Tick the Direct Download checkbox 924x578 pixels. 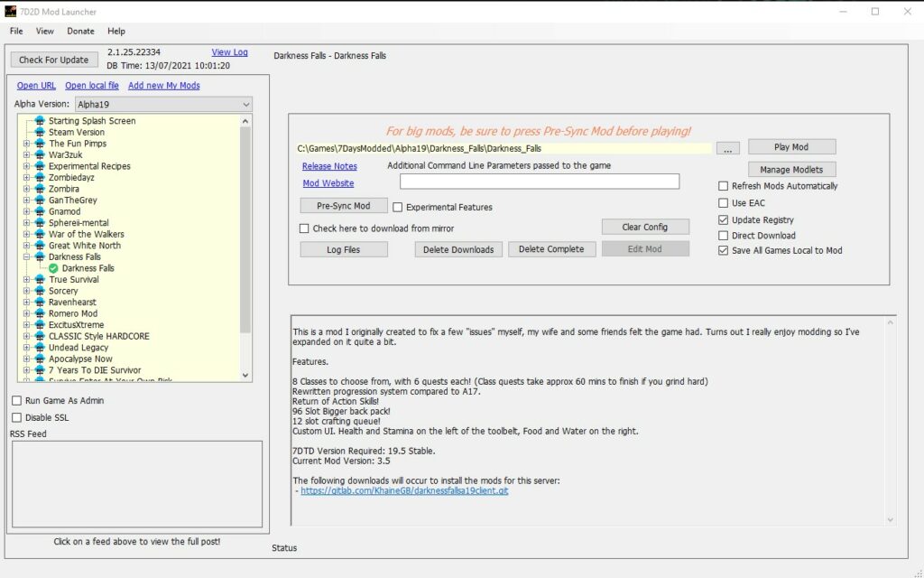click(x=723, y=236)
